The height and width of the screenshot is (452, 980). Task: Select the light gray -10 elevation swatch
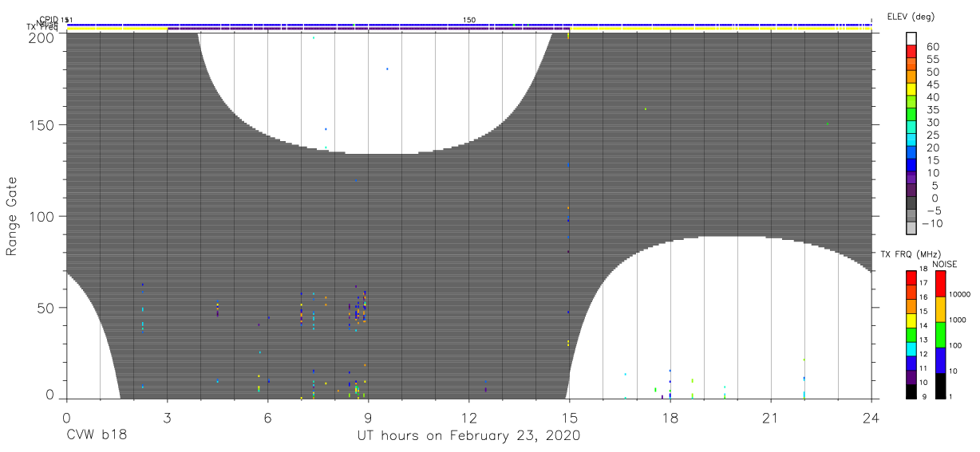912,228
